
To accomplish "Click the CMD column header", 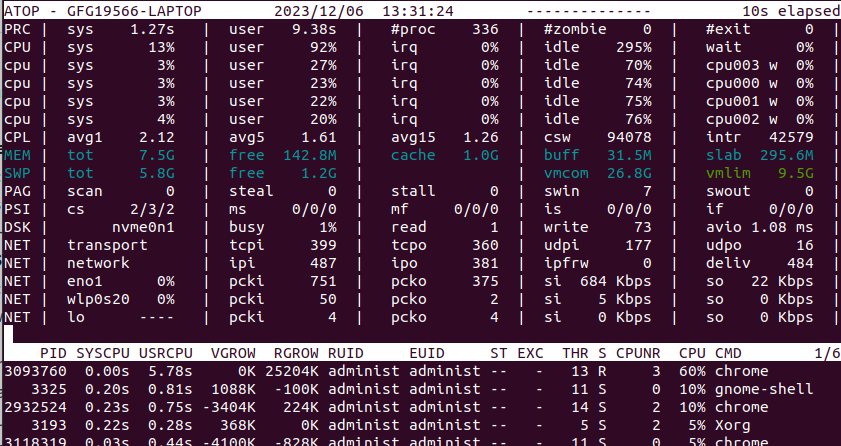I will (728, 353).
